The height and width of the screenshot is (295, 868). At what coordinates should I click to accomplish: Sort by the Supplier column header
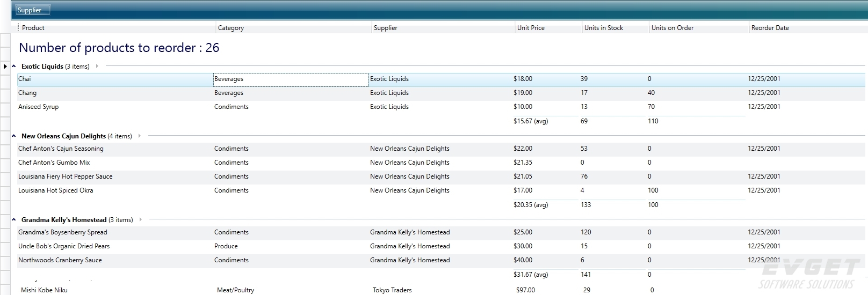[443, 28]
